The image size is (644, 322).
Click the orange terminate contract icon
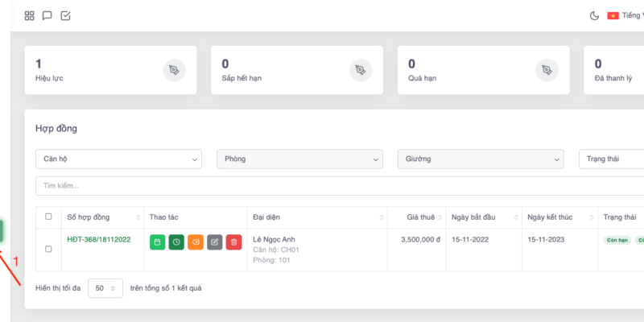click(196, 242)
